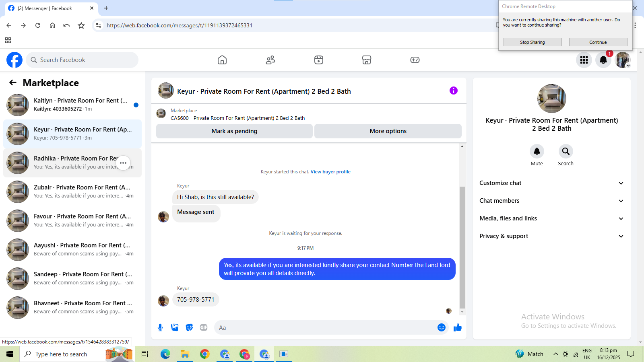This screenshot has height=362, width=644.
Task: Open the emoji picker in message box
Action: 442,327
